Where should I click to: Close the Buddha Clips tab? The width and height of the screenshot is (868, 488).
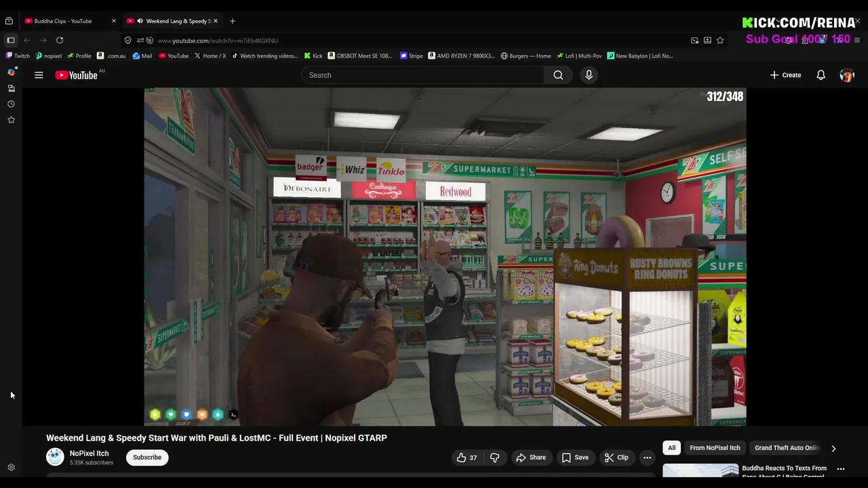[x=113, y=21]
